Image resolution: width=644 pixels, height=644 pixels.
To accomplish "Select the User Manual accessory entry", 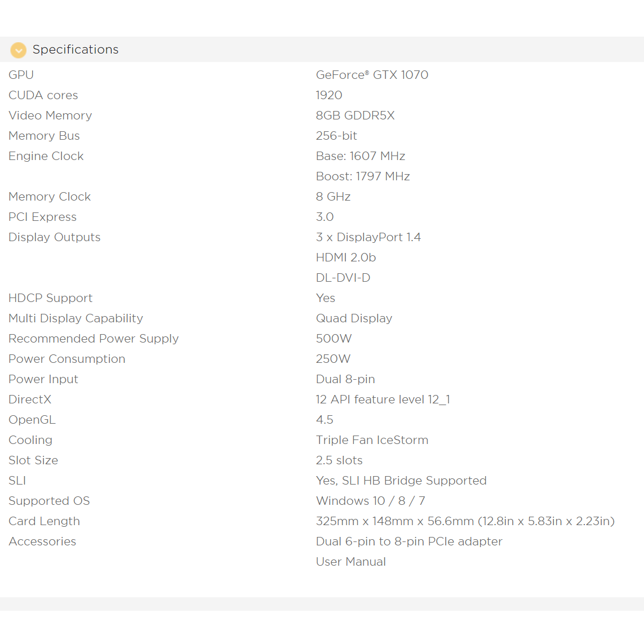I will click(x=351, y=562).
